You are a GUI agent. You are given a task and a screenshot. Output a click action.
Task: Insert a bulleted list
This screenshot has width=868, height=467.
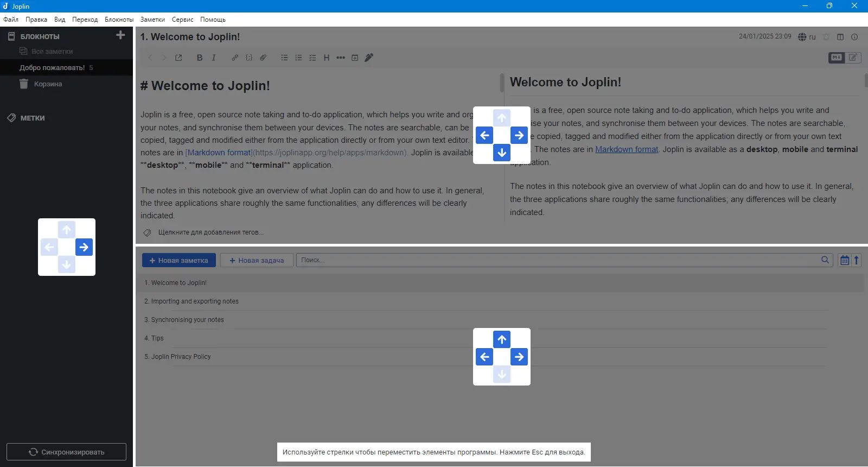click(x=284, y=58)
